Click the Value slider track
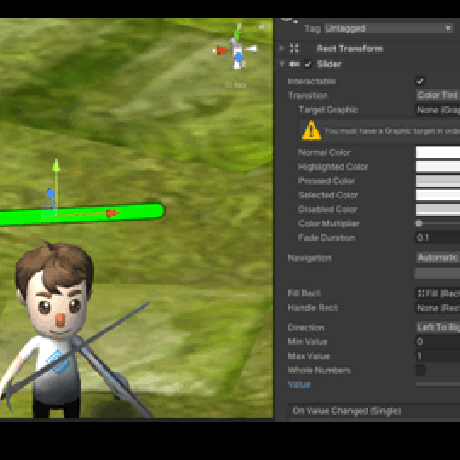Screen dimensions: 460x460 coord(438,384)
